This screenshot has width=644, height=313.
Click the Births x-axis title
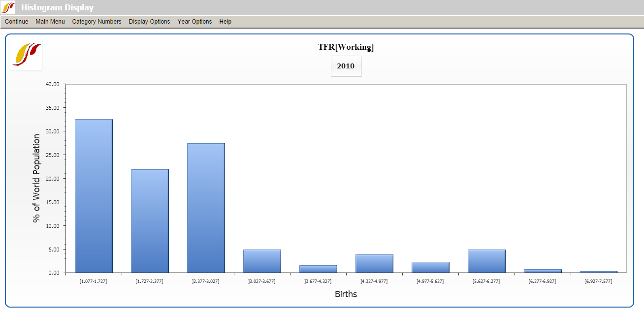346,294
